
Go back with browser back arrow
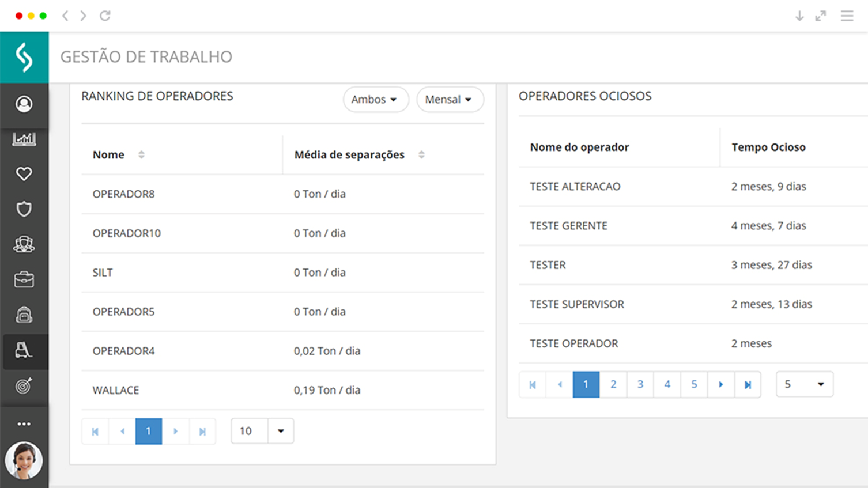65,16
